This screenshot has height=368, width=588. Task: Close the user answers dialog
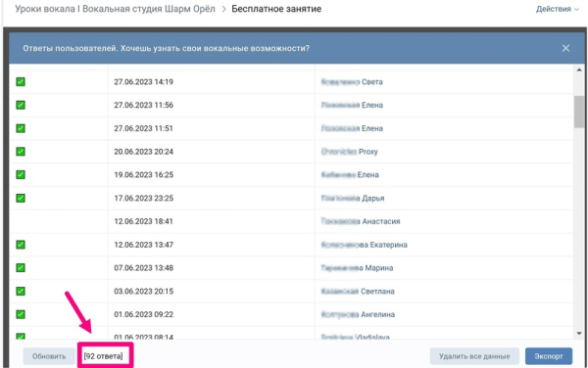tap(565, 48)
